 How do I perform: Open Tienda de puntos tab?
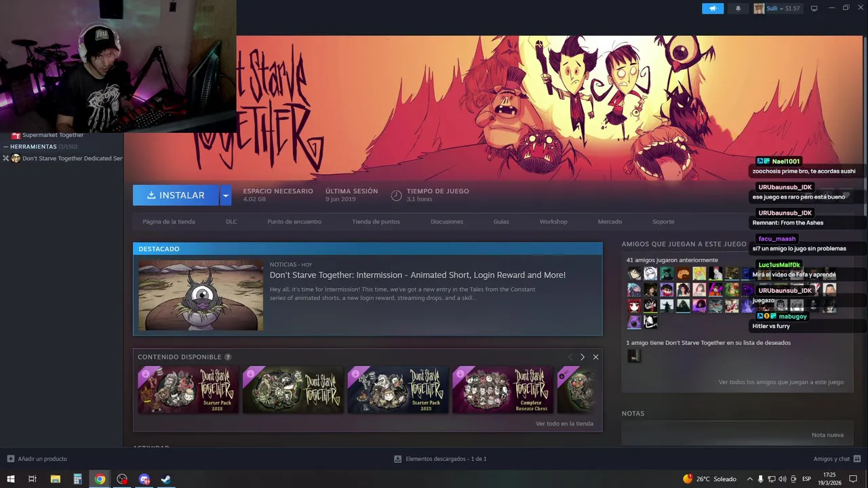[376, 222]
